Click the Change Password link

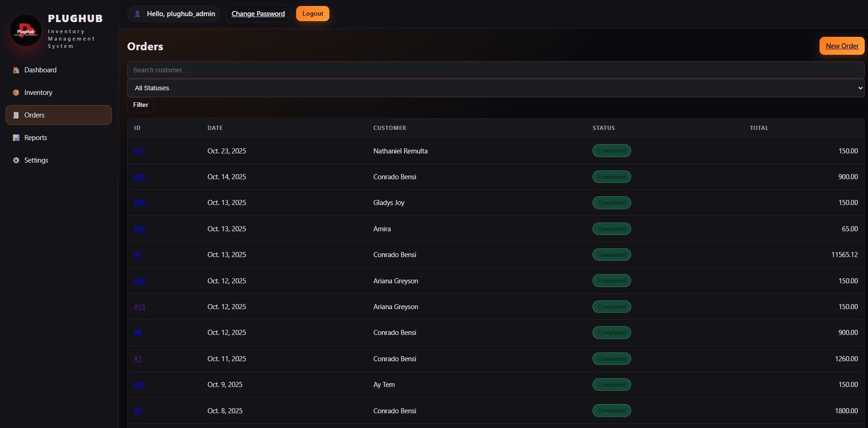click(x=258, y=14)
